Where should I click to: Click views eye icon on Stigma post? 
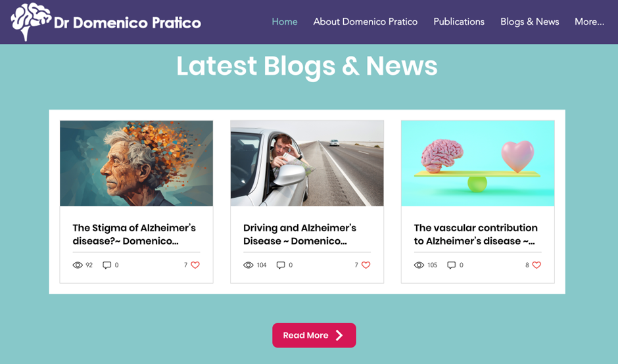tap(78, 265)
